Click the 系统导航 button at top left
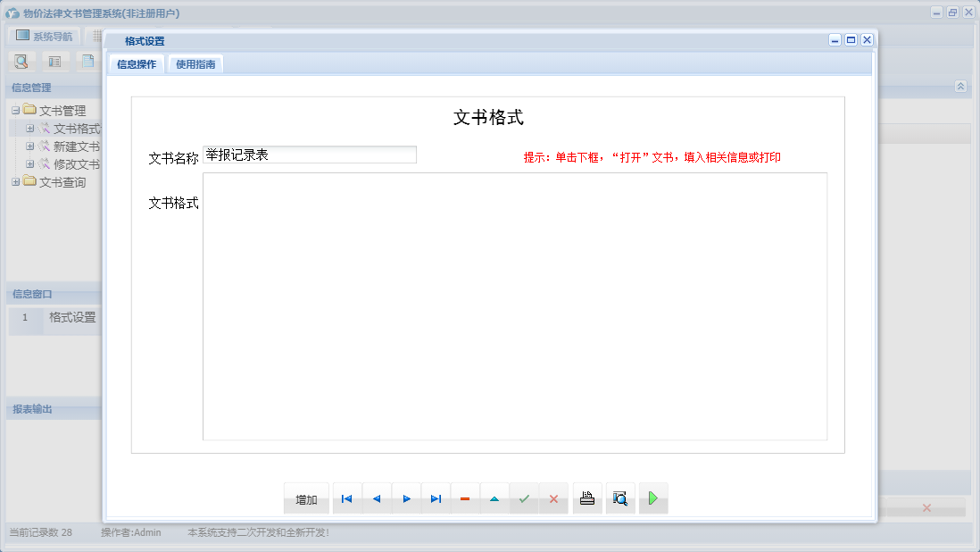Screen dimensions: 980x552 point(42,36)
